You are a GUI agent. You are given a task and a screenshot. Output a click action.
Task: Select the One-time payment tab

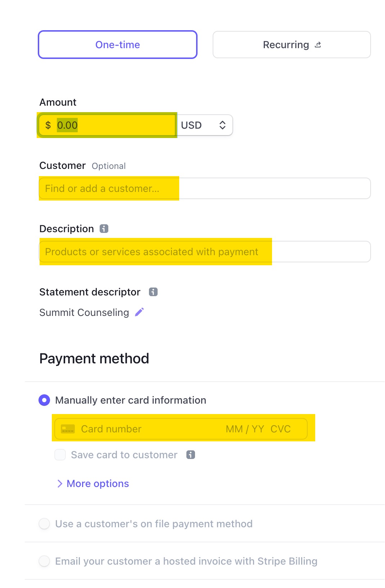click(x=118, y=44)
